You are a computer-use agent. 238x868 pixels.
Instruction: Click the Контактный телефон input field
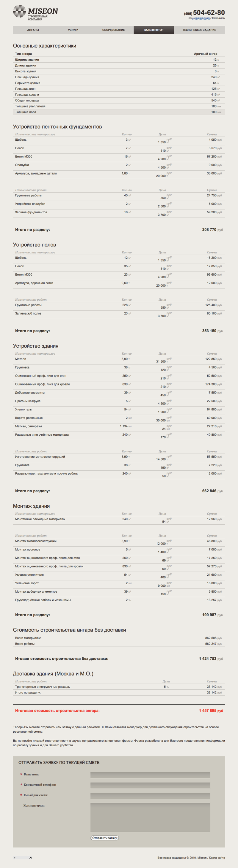150,785
